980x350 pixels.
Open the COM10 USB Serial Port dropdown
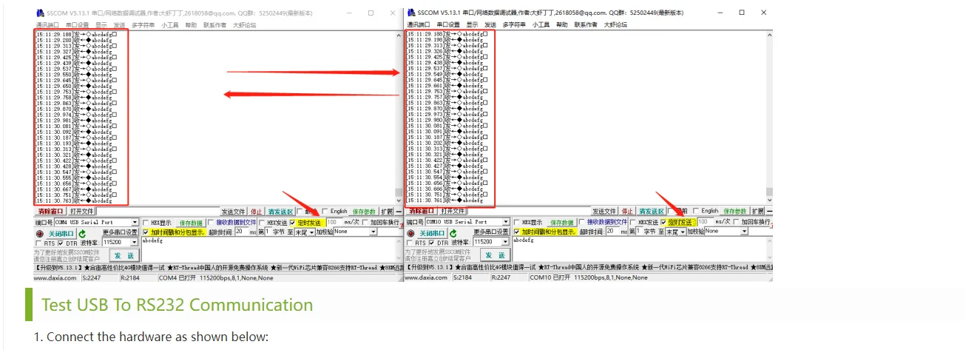[x=506, y=222]
